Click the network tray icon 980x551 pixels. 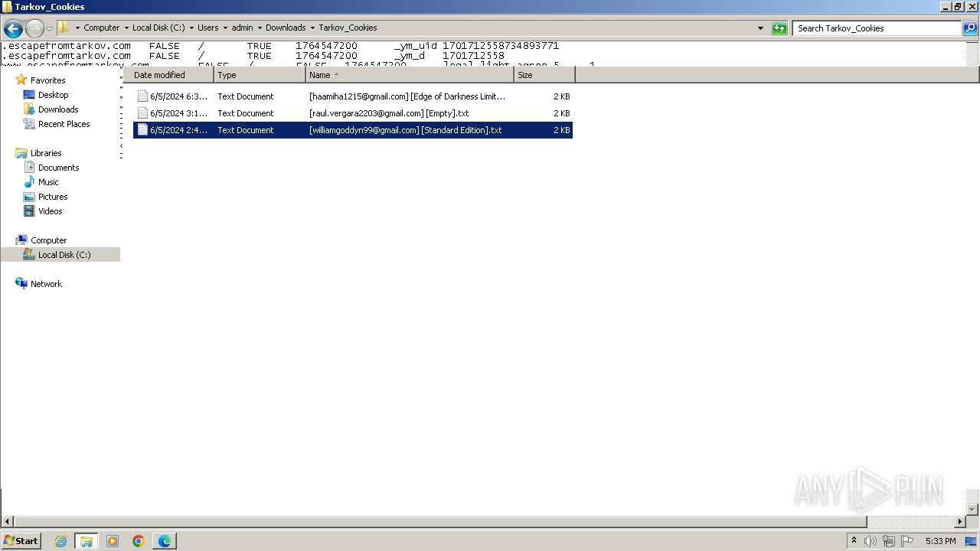889,541
